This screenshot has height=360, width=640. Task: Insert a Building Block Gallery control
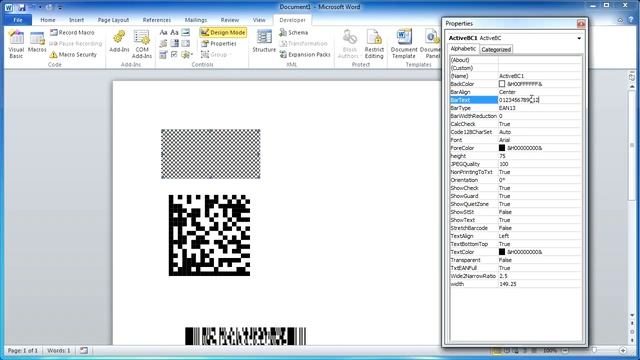click(163, 43)
